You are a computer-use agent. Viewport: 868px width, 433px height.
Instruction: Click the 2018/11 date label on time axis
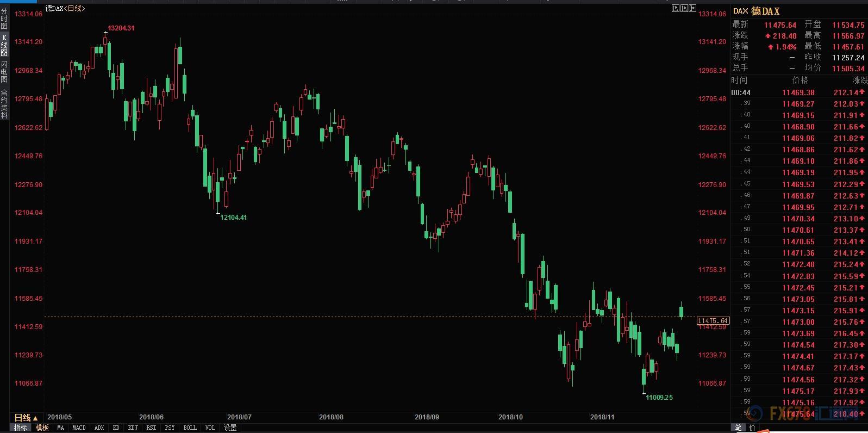pyautogui.click(x=602, y=417)
